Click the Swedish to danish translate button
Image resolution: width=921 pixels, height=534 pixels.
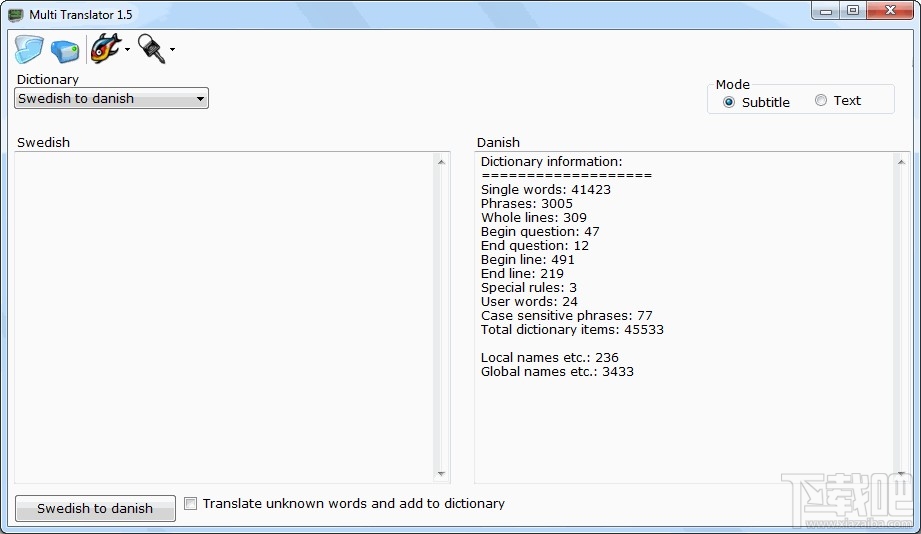(95, 508)
